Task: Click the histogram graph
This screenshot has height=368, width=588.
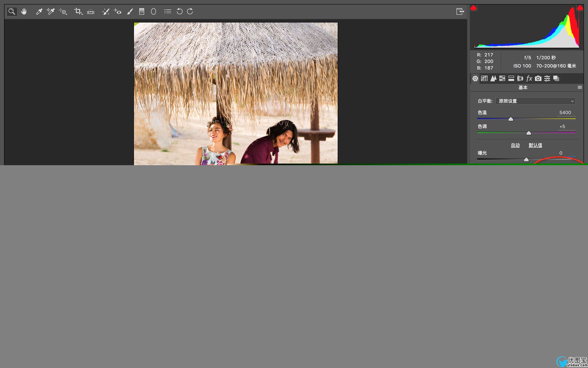Action: pos(527,27)
